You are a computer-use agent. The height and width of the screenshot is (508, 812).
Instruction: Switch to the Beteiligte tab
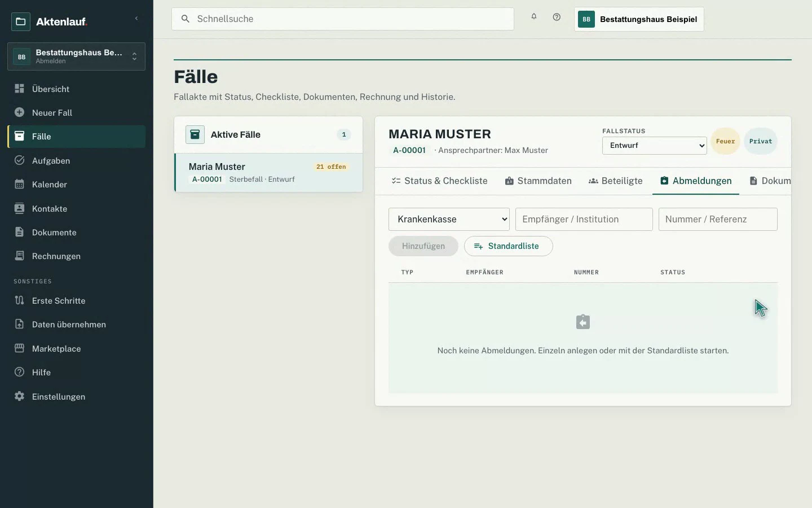616,181
